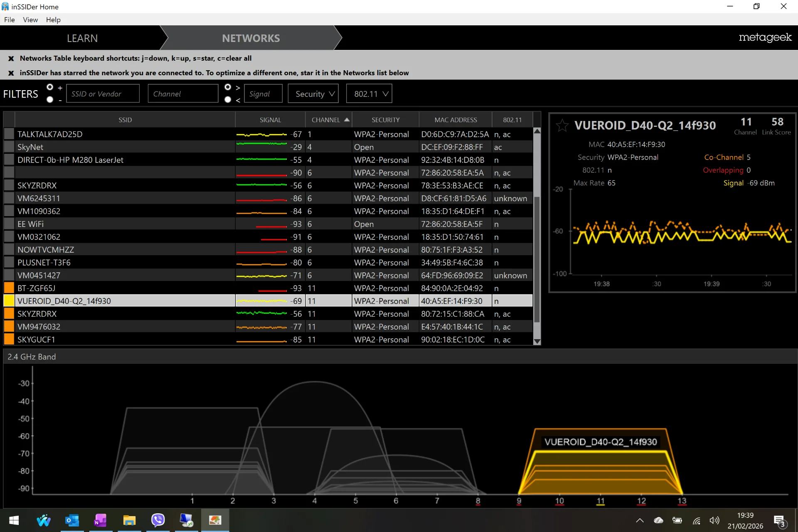
Task: Open File Explorer from the taskbar
Action: point(129,520)
